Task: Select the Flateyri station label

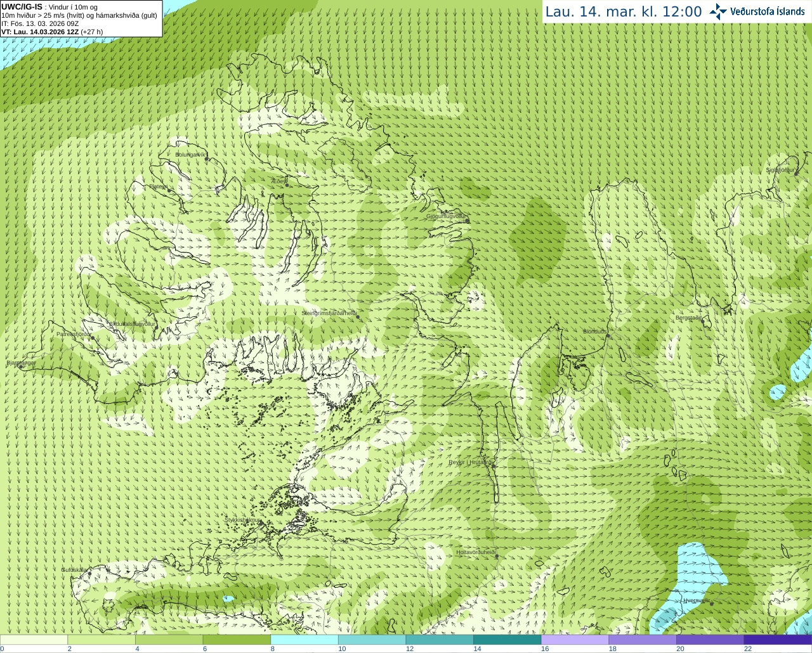Action: pyautogui.click(x=158, y=186)
